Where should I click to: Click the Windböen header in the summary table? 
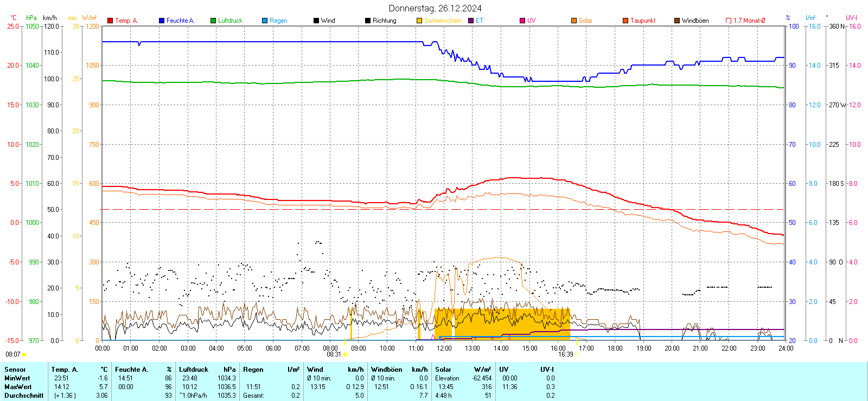click(386, 370)
